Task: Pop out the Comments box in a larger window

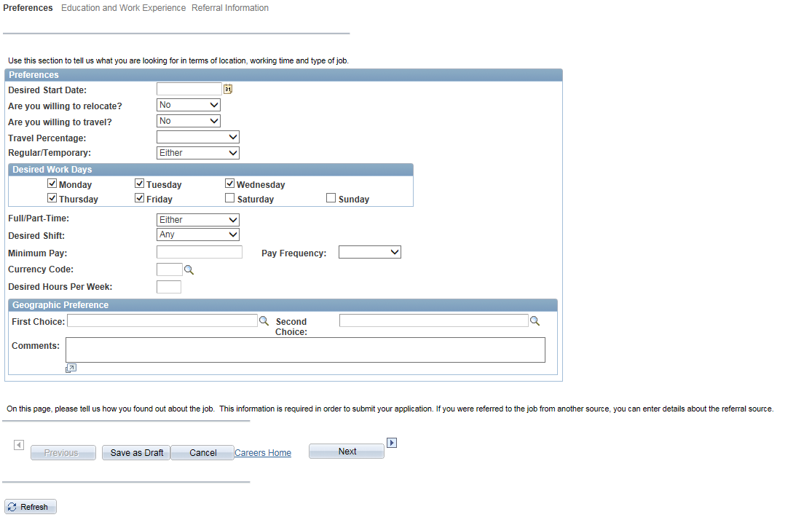Action: (71, 369)
